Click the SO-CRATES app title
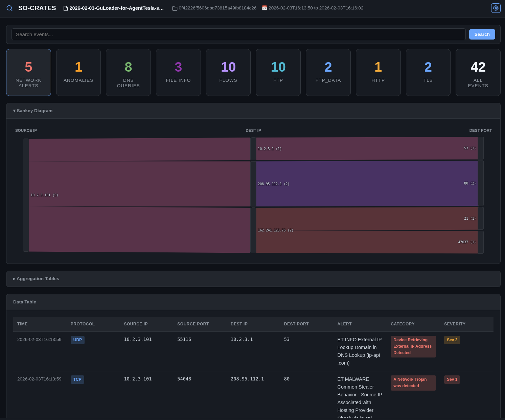 [x=37, y=8]
